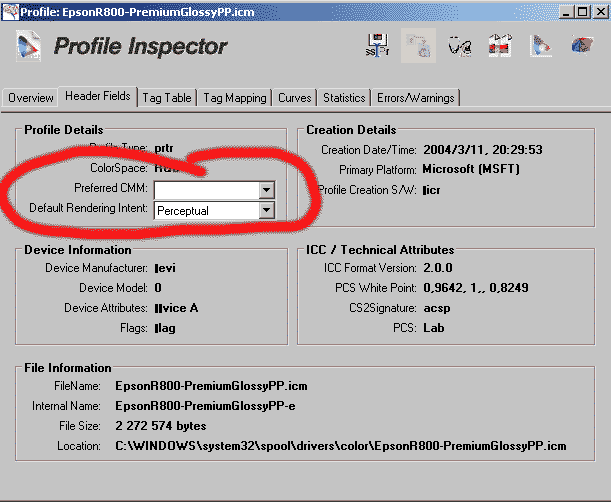Click the PCS White Point value
Image resolution: width=611 pixels, height=502 pixels.
click(x=476, y=288)
